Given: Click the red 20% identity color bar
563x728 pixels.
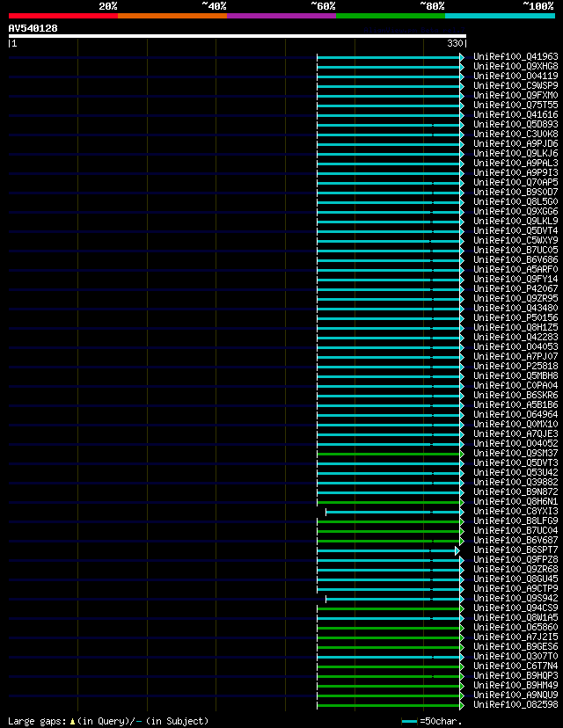Looking at the screenshot, I should pyautogui.click(x=63, y=16).
